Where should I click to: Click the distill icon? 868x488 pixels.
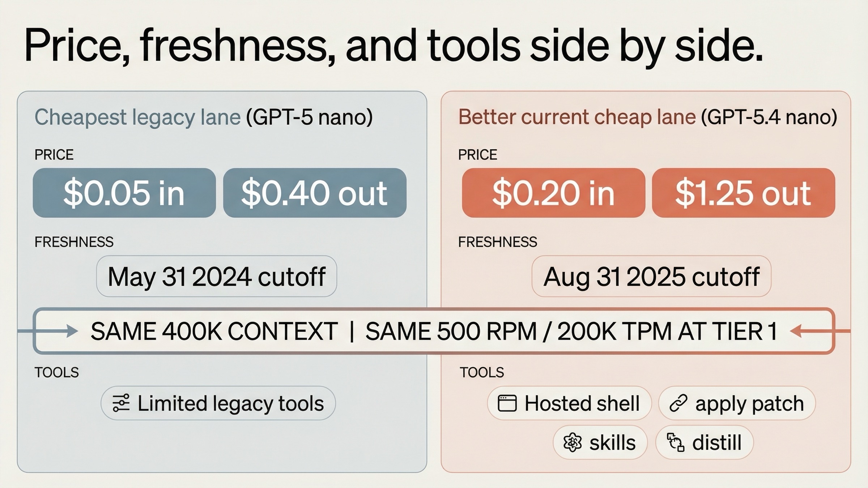point(675,443)
